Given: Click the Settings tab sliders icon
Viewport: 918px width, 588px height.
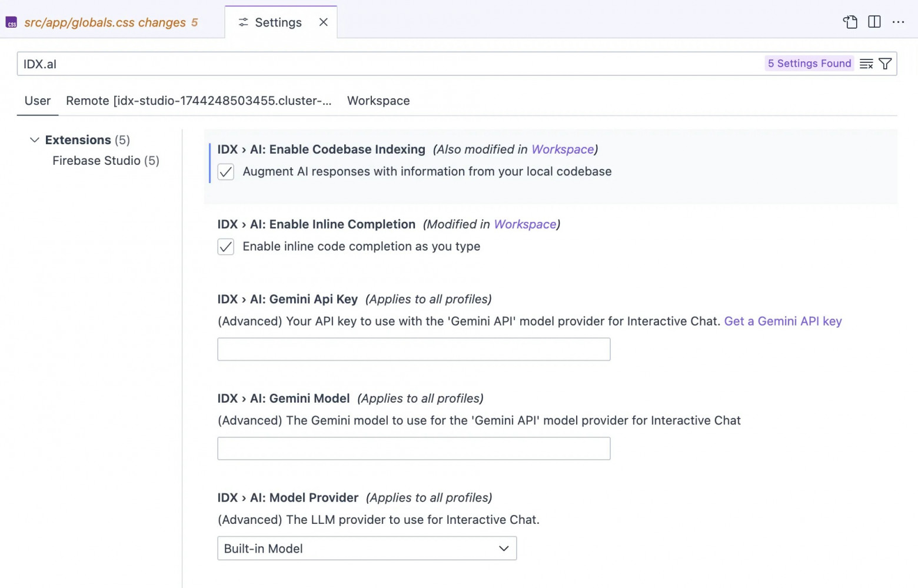Looking at the screenshot, I should pos(243,22).
